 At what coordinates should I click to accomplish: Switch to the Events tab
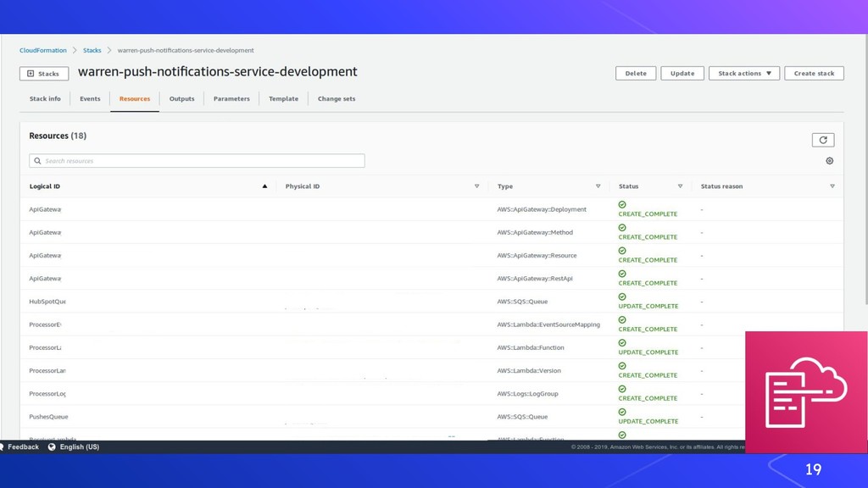[90, 99]
